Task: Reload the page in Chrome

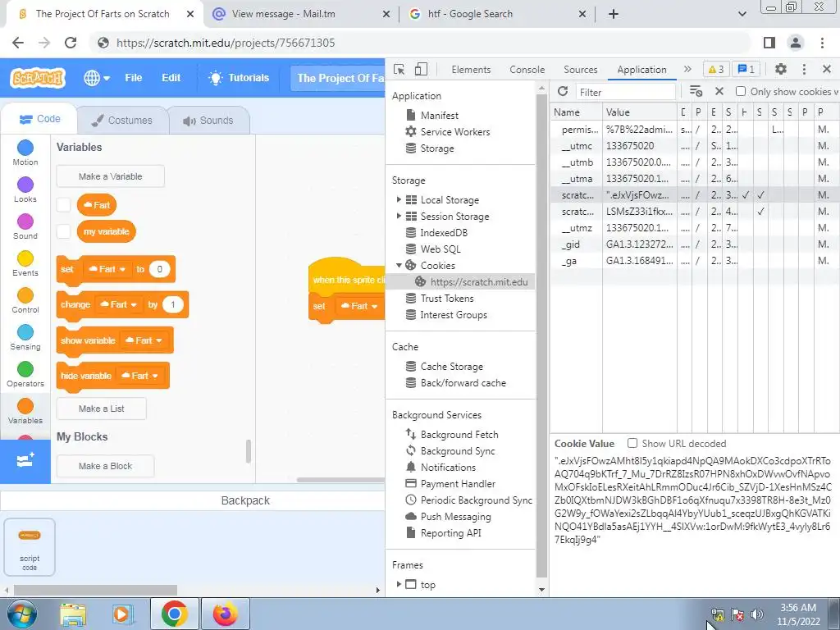Action: [x=71, y=43]
